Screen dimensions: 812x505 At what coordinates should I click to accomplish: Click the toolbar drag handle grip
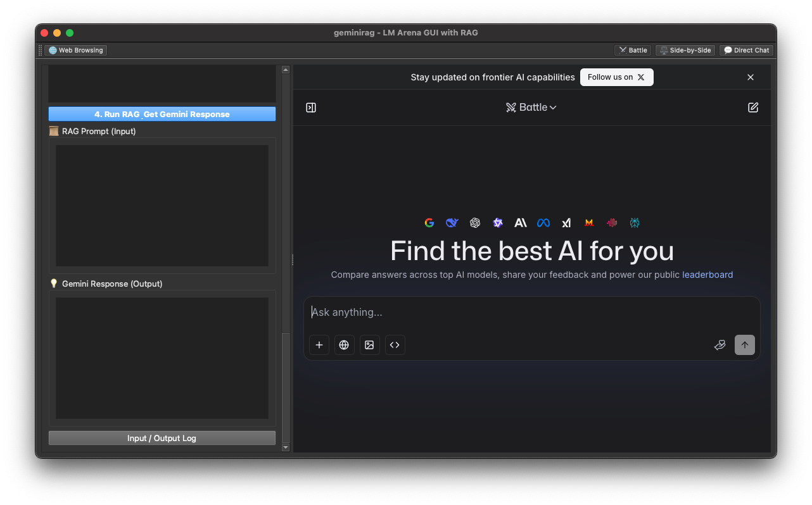click(41, 50)
